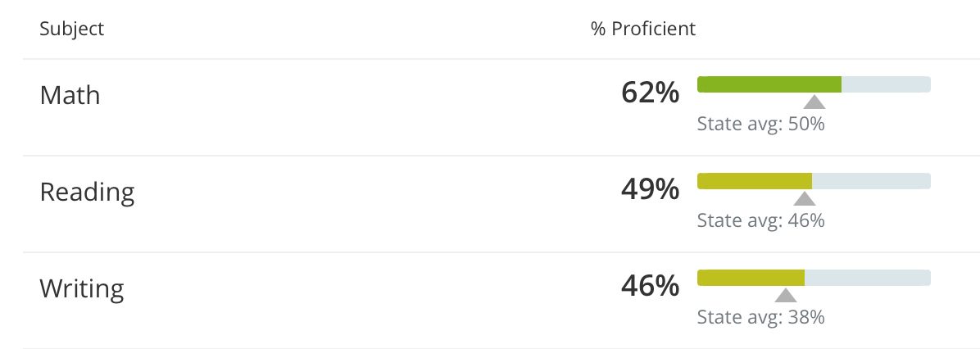Viewport: 980px width, 349px height.
Task: Click the Writing state average triangle marker
Action: point(786,296)
